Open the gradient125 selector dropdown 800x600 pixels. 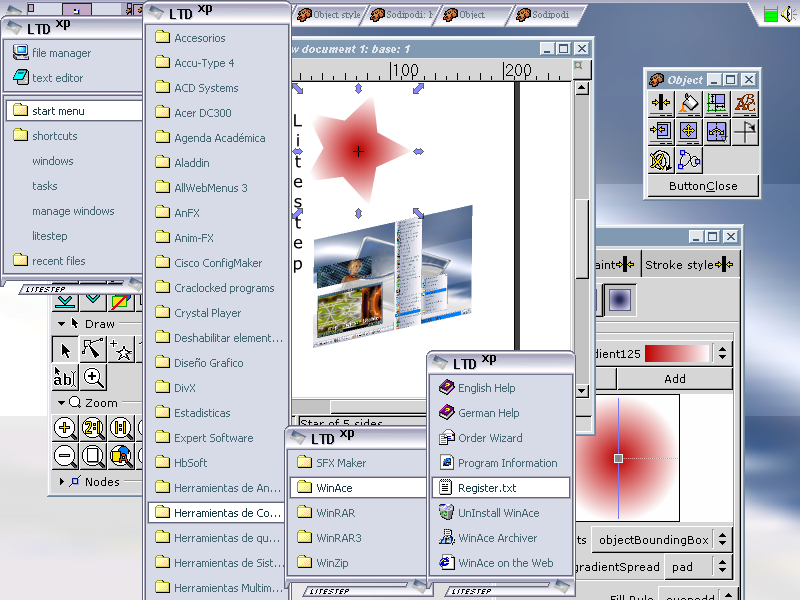point(722,353)
